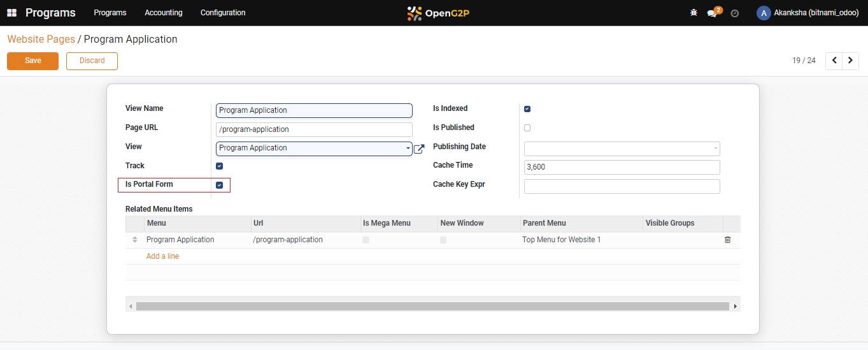Open the apps grid menu icon
This screenshot has width=868, height=350.
(11, 13)
